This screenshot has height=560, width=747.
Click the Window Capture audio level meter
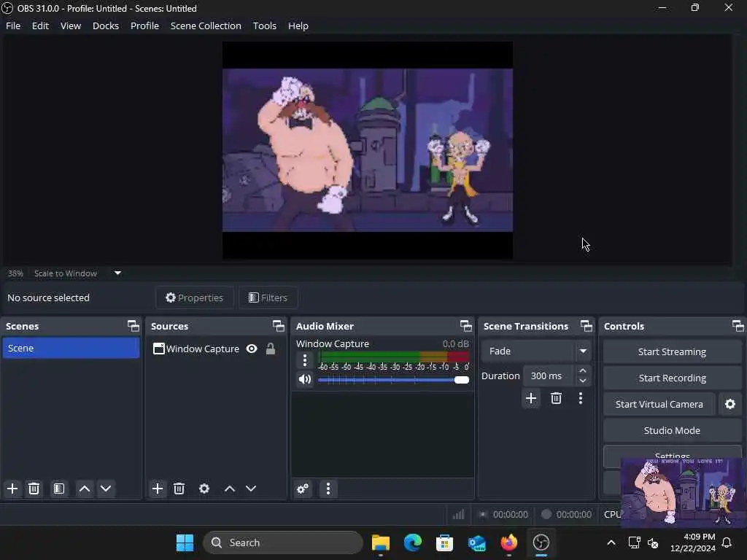pos(393,357)
